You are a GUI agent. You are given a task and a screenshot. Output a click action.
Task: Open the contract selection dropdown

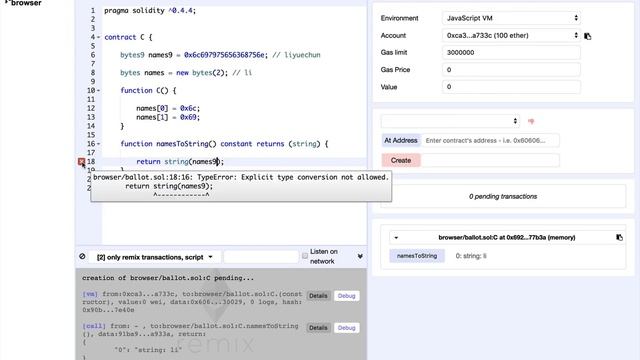coord(450,121)
